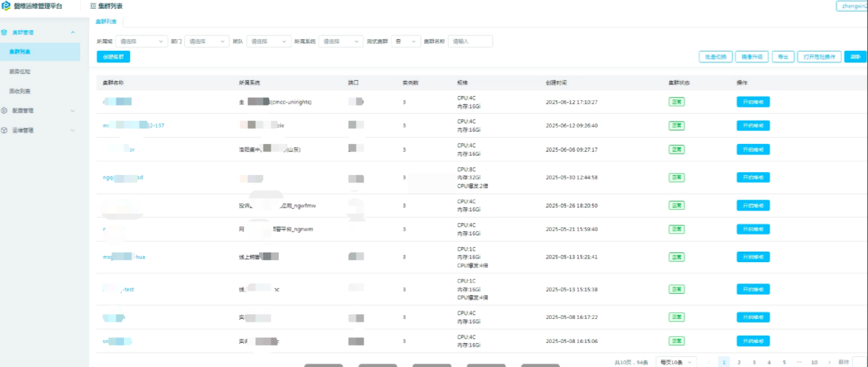Click the 正常 status tag in row 2025-05-30 12:44:58
The width and height of the screenshot is (868, 367).
pos(677,177)
